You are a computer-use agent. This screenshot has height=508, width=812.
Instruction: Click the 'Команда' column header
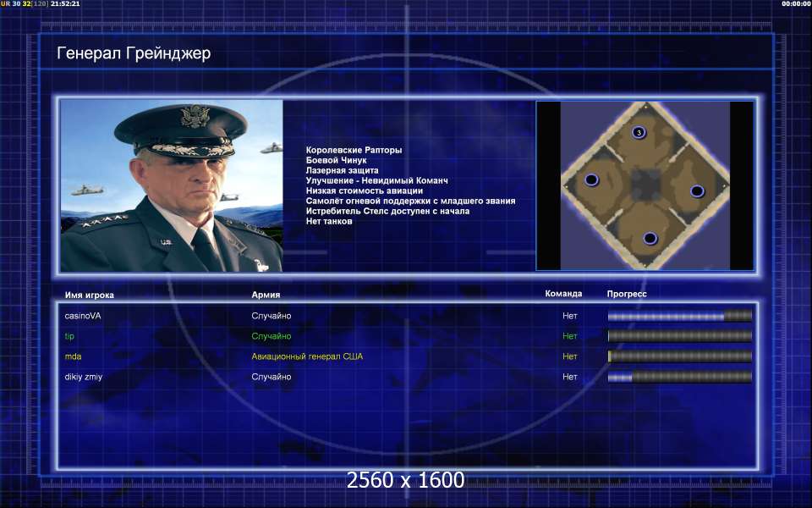tap(563, 294)
